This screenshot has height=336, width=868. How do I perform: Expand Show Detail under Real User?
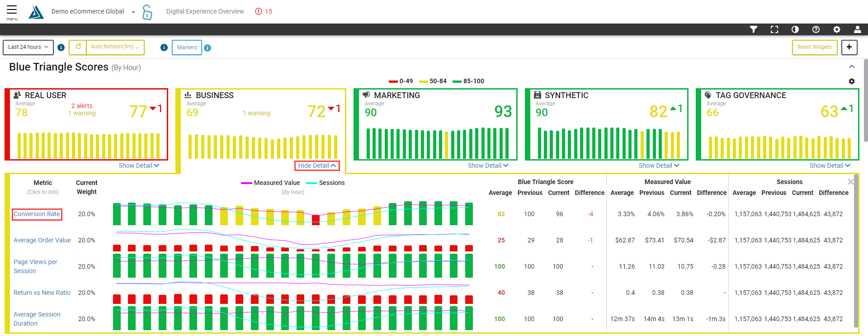139,166
